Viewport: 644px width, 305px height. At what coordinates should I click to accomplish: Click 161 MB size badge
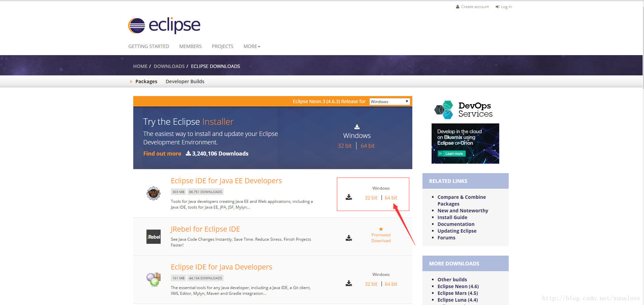pos(178,278)
